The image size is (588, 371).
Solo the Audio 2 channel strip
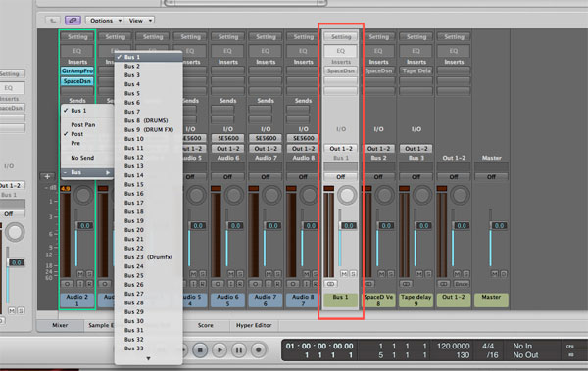click(x=89, y=274)
